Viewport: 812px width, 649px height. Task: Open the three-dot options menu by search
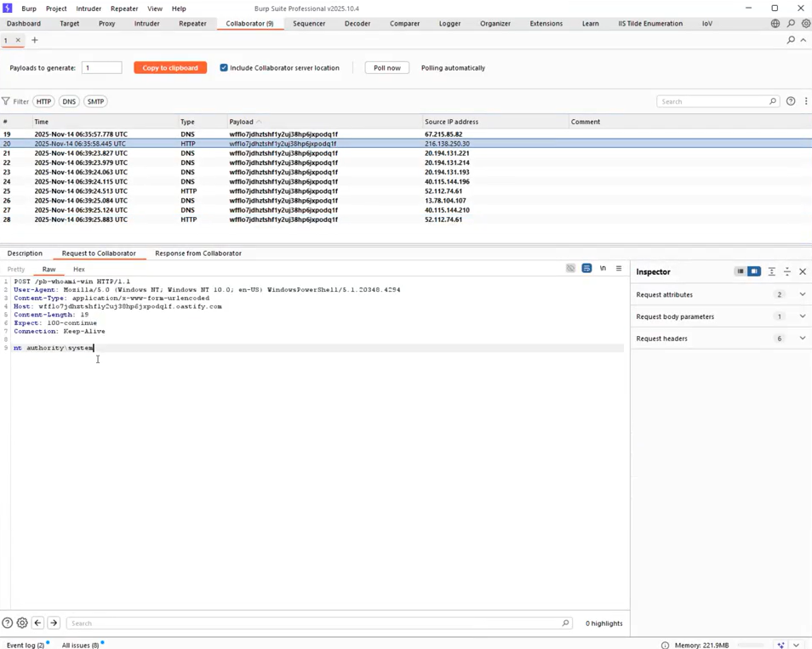[806, 101]
